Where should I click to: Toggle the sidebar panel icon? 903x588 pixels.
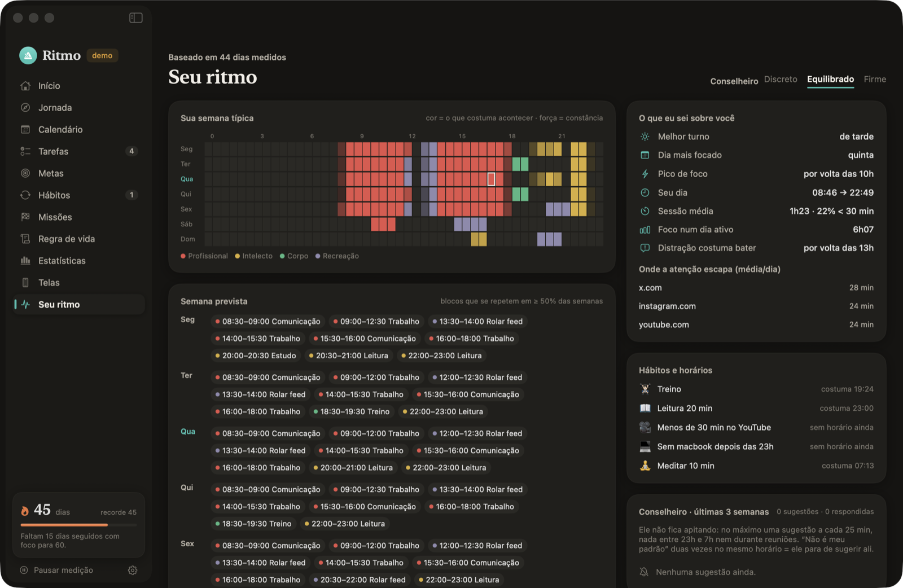(x=135, y=18)
